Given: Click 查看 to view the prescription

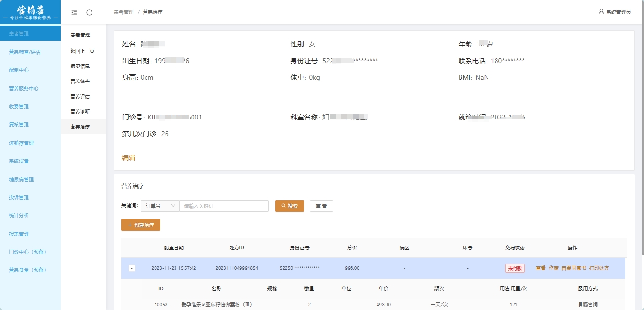Looking at the screenshot, I should point(541,268).
